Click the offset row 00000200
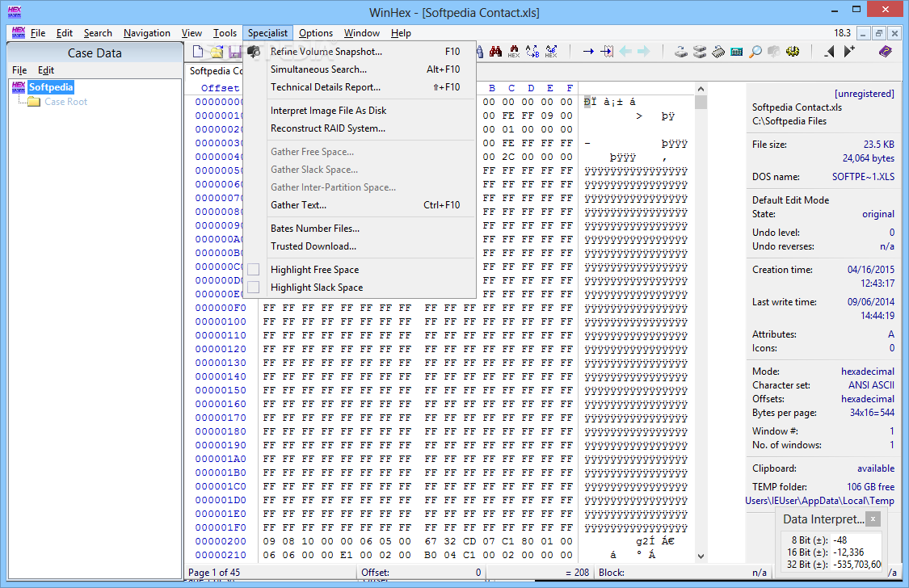 pyautogui.click(x=221, y=541)
